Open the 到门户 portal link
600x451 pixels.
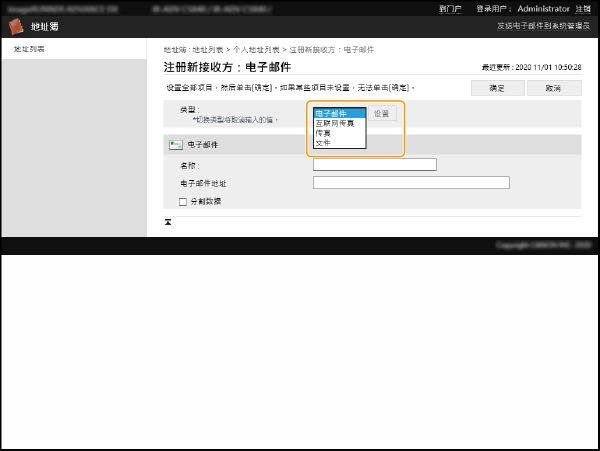point(450,8)
